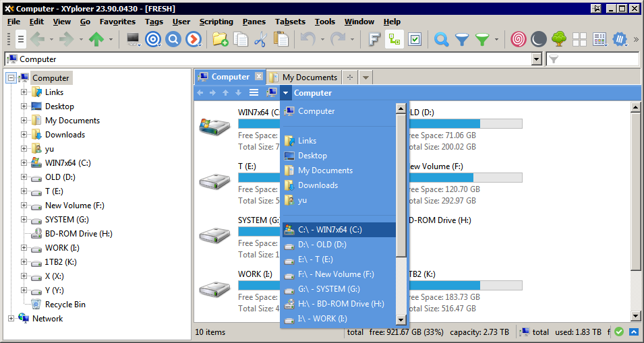The width and height of the screenshot is (644, 343).
Task: Select BD-ROM Drive (H:) in tree
Action: [78, 233]
